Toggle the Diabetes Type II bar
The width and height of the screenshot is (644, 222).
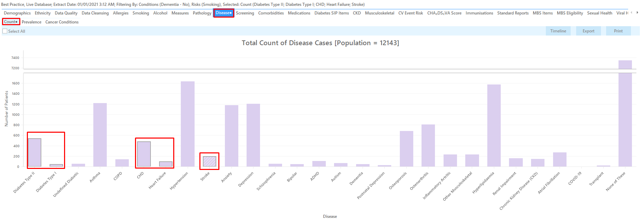point(34,153)
